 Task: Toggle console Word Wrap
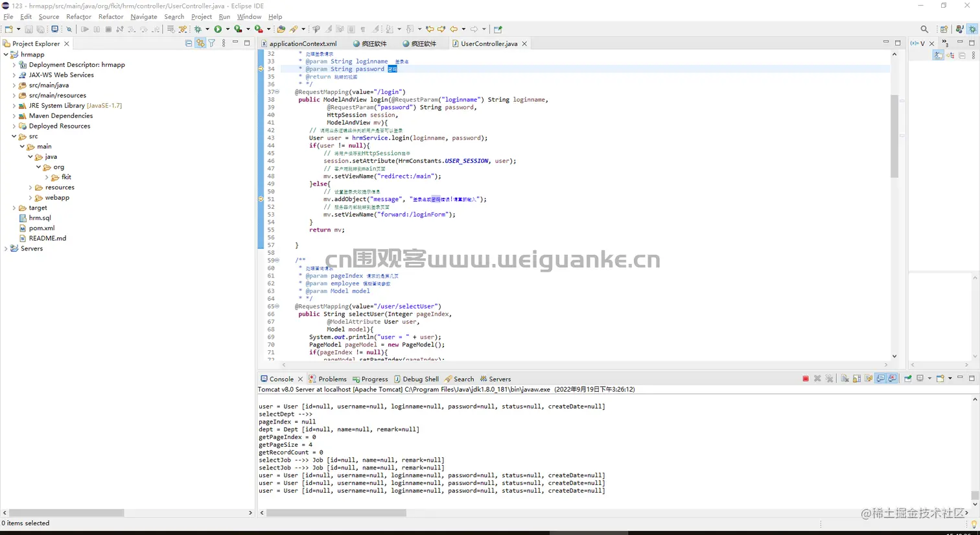pos(869,379)
